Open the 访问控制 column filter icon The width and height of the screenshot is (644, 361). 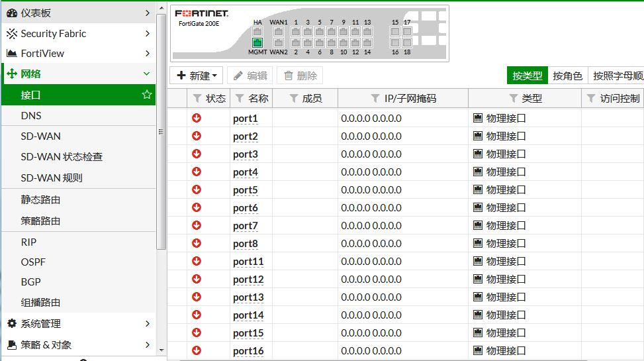coord(591,98)
